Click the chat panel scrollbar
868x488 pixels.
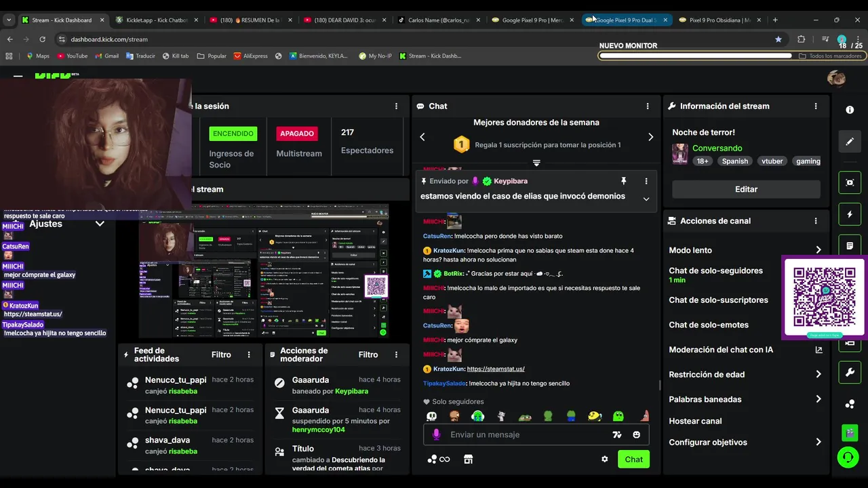click(660, 385)
